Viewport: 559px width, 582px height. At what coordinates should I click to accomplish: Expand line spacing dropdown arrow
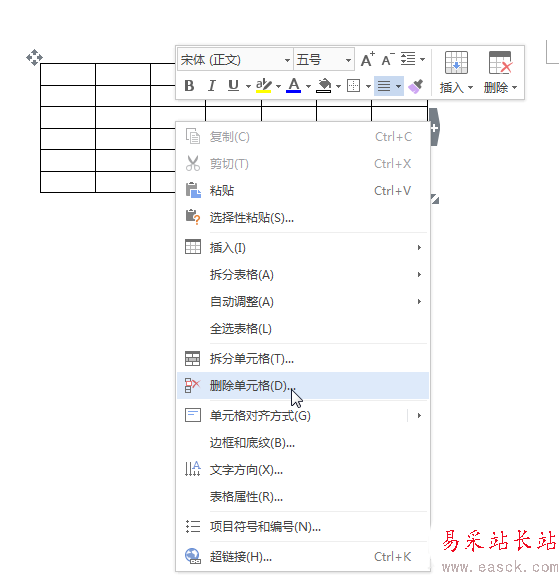point(422,59)
